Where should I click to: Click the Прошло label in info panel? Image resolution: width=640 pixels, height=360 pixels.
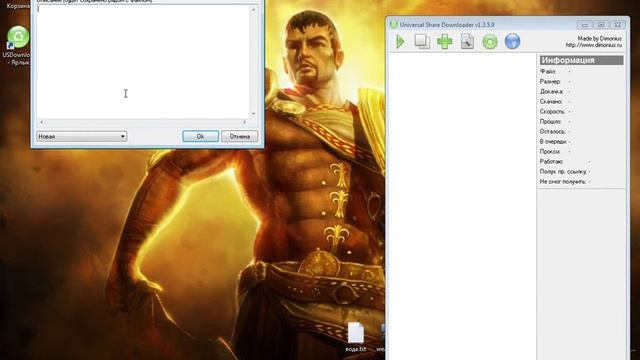pyautogui.click(x=550, y=122)
